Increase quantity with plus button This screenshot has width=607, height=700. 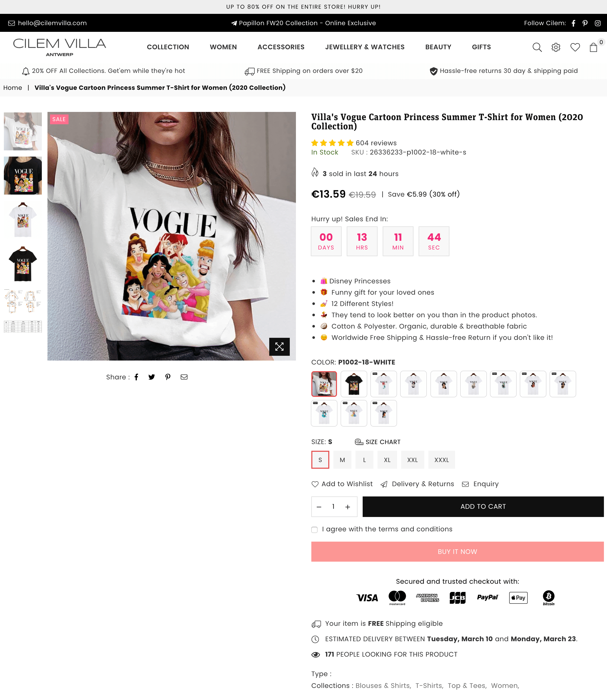click(x=348, y=507)
